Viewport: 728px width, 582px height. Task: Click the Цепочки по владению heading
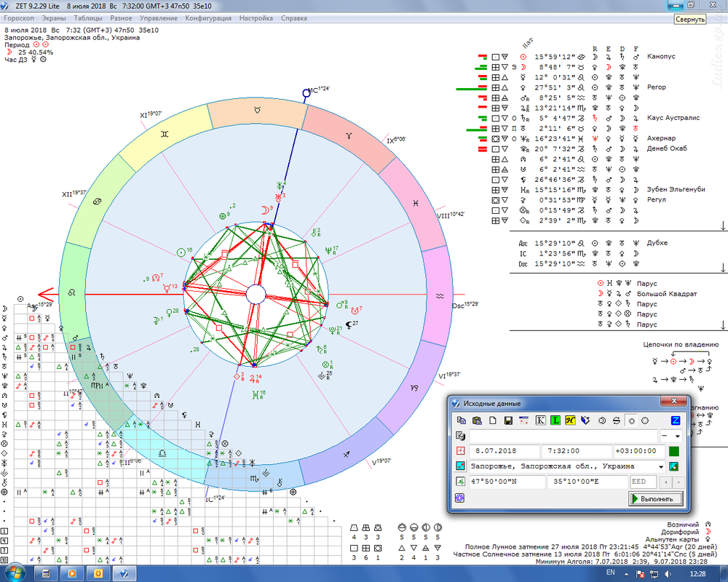(x=681, y=344)
